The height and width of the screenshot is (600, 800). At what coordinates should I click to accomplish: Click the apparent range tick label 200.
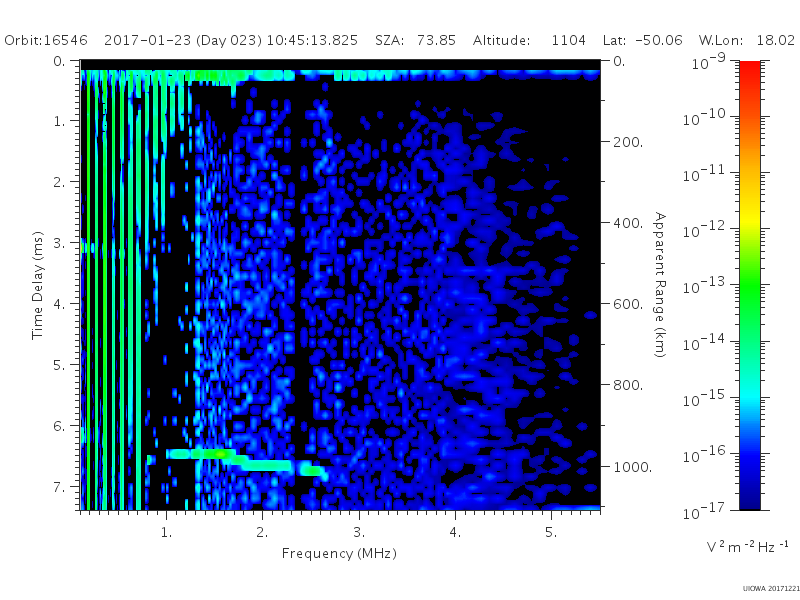point(628,142)
